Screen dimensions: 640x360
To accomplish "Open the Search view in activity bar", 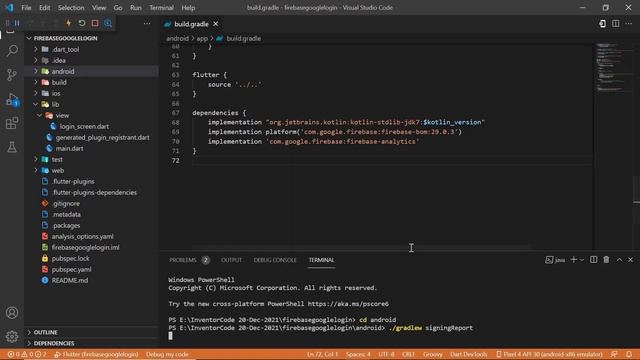I will pos(12,51).
